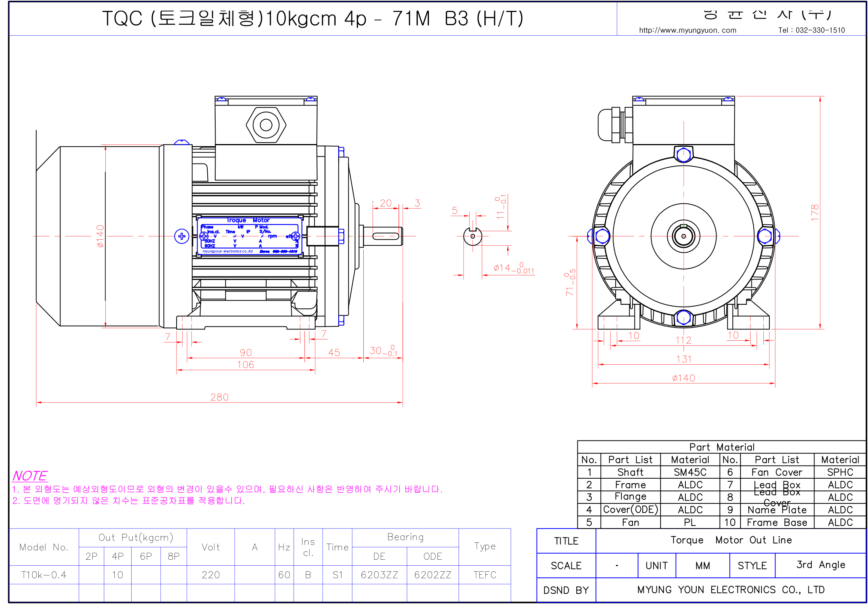The width and height of the screenshot is (868, 604).
Task: Click the hexagonal cable gland on the terminal box
Action: (266, 125)
